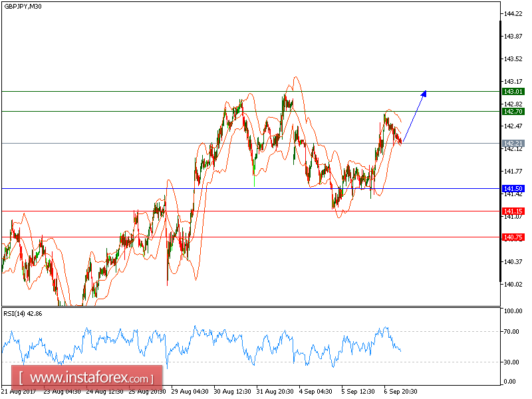Click the RSI 70.00 scale value

click(511, 331)
